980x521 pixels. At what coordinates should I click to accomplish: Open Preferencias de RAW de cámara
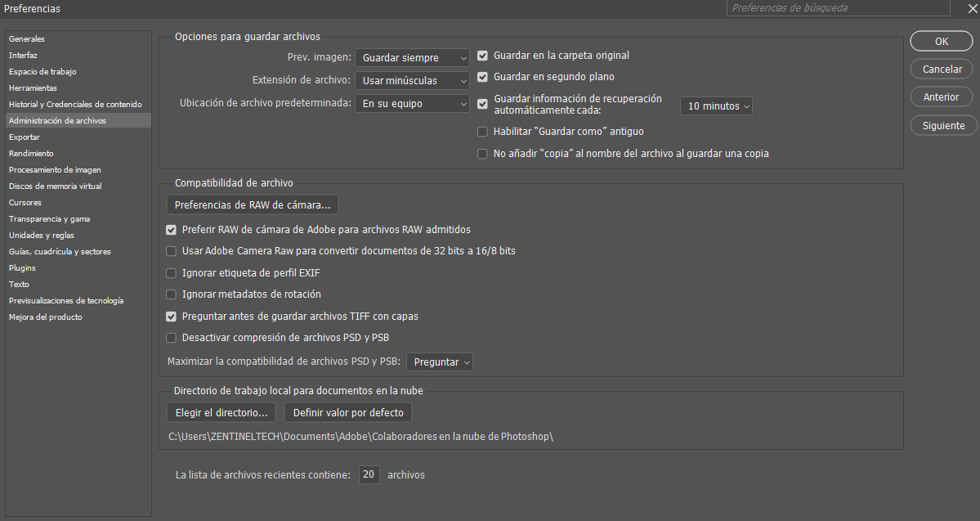(x=253, y=204)
